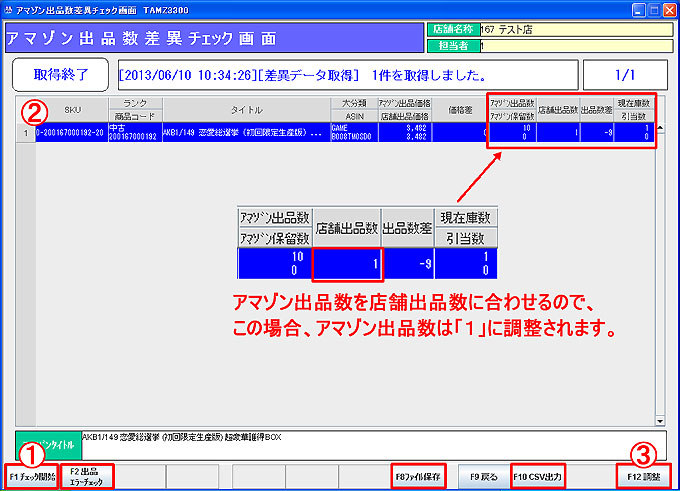The image size is (680, 491).
Task: Click the 出品数差 column header
Action: pos(596,109)
